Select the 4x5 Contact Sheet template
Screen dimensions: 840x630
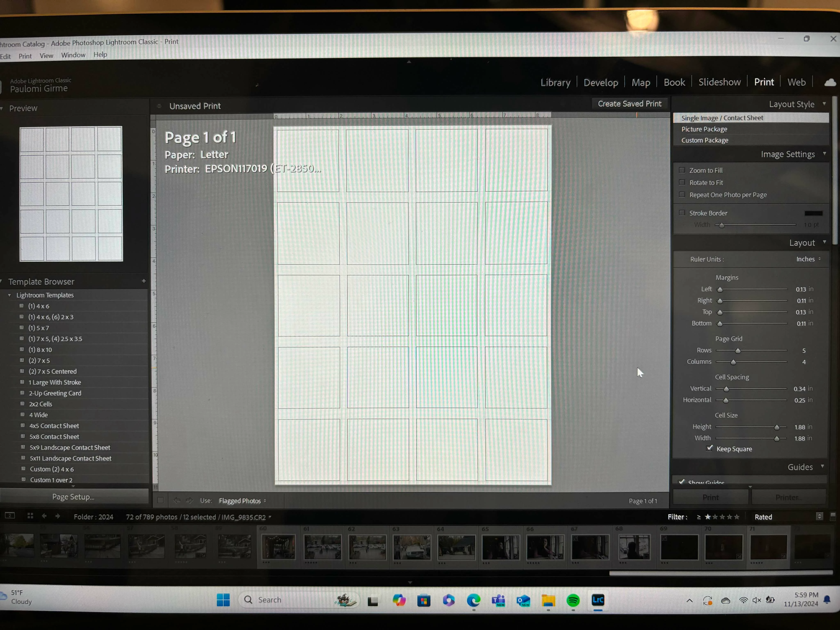54,426
